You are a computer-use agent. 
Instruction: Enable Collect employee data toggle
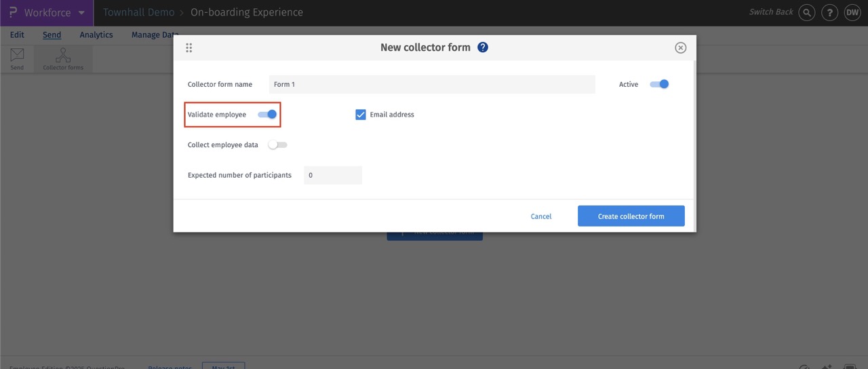(x=278, y=144)
